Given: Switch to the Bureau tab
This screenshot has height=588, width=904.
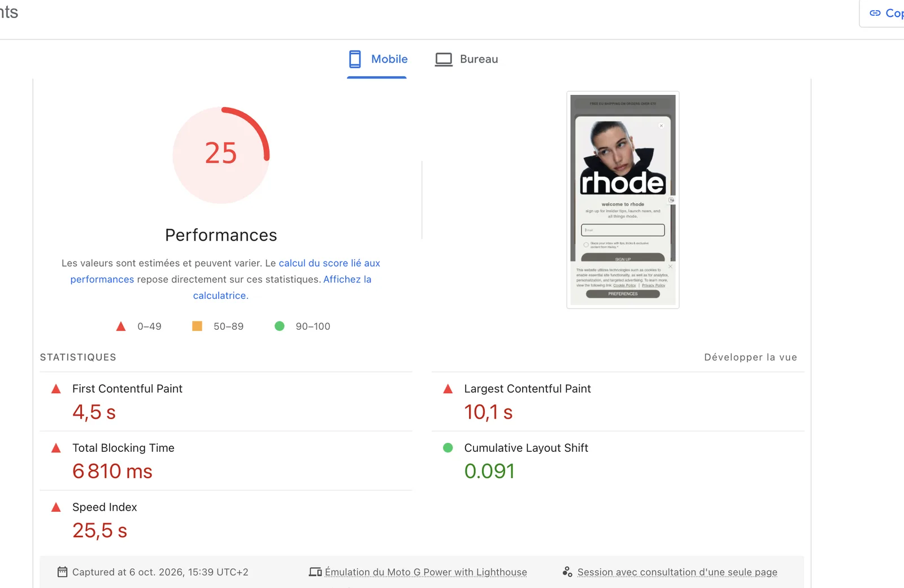Looking at the screenshot, I should click(x=467, y=59).
